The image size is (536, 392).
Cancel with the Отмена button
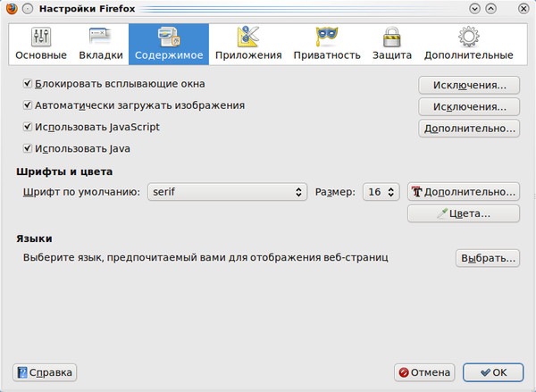(x=424, y=372)
